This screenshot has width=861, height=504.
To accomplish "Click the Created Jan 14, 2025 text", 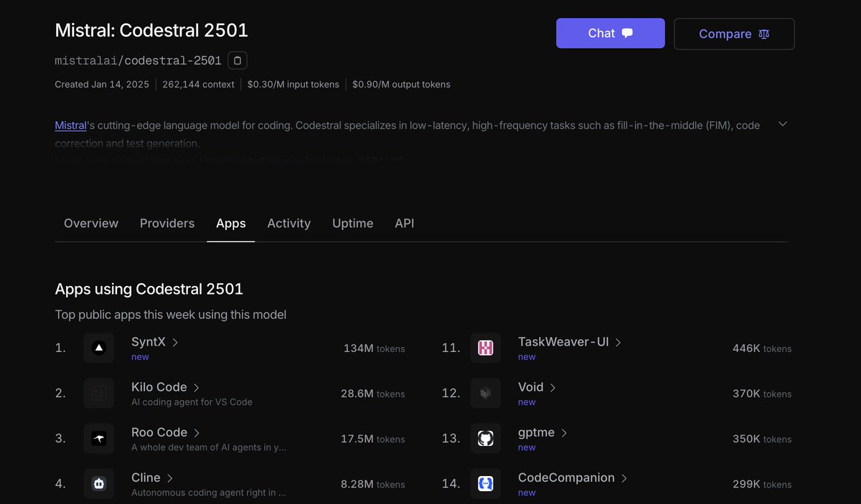I will tap(102, 85).
